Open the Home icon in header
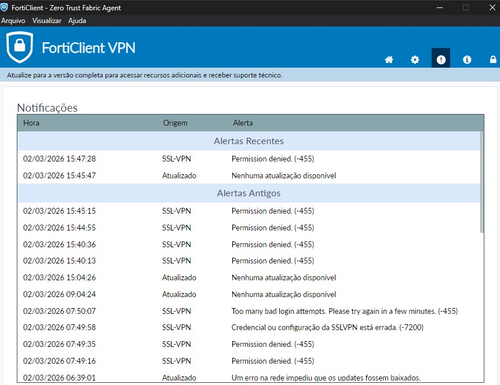The width and height of the screenshot is (500, 385). pos(389,60)
